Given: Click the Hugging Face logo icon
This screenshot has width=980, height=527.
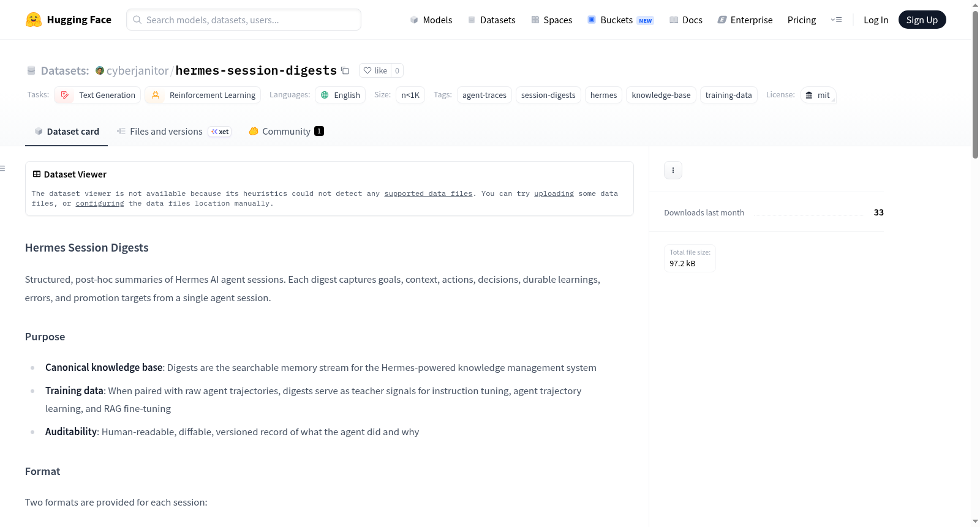Looking at the screenshot, I should [x=34, y=20].
